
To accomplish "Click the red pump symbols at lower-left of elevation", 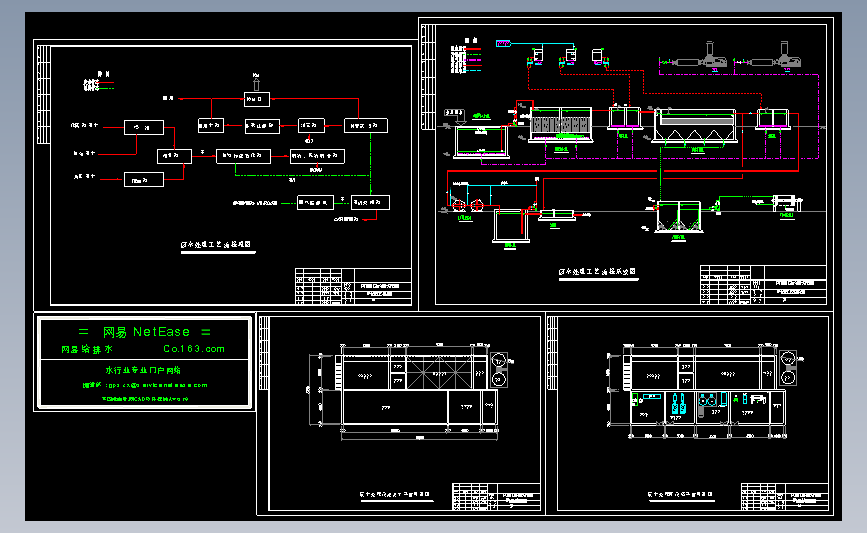I will 467,205.
